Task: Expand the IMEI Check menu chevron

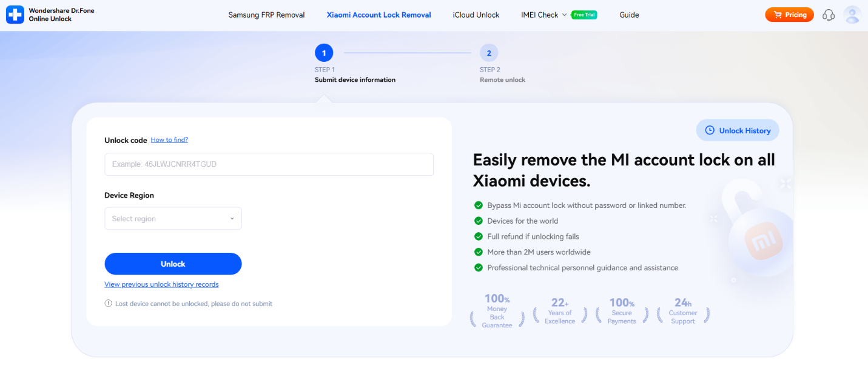Action: pos(565,15)
